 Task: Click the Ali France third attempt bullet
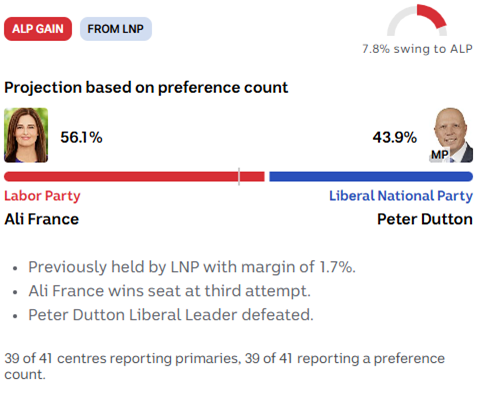pos(170,291)
